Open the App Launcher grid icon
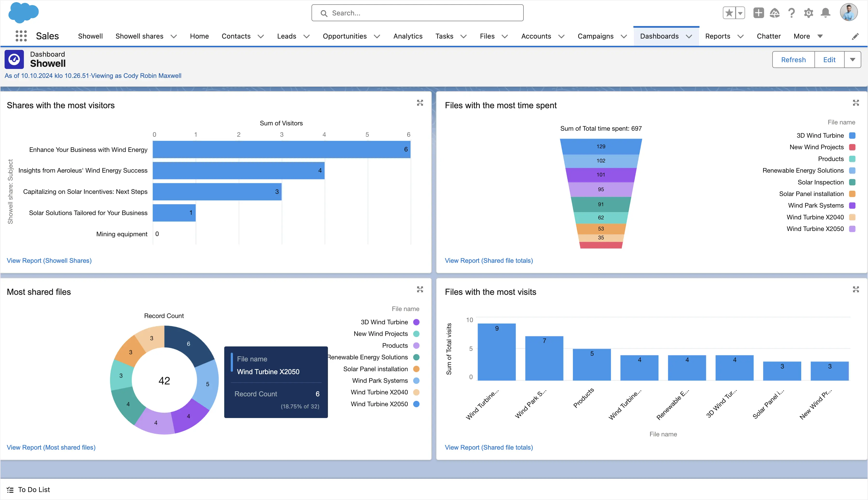 pos(21,36)
